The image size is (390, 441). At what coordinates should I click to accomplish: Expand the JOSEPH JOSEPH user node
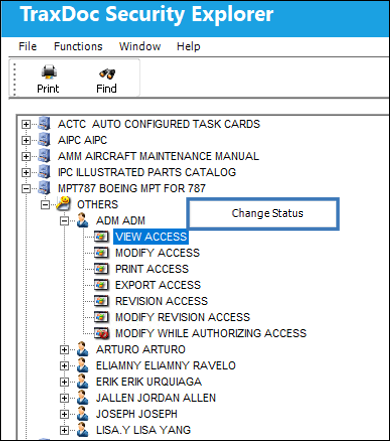[65, 414]
